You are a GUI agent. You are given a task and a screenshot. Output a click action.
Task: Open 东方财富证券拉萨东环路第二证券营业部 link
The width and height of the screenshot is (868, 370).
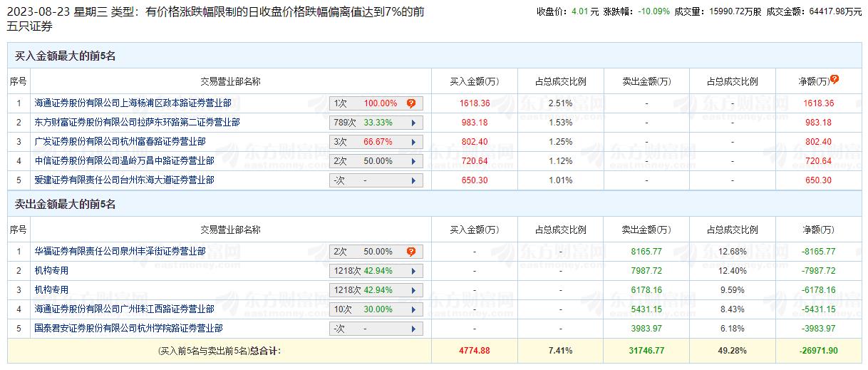[x=137, y=123]
